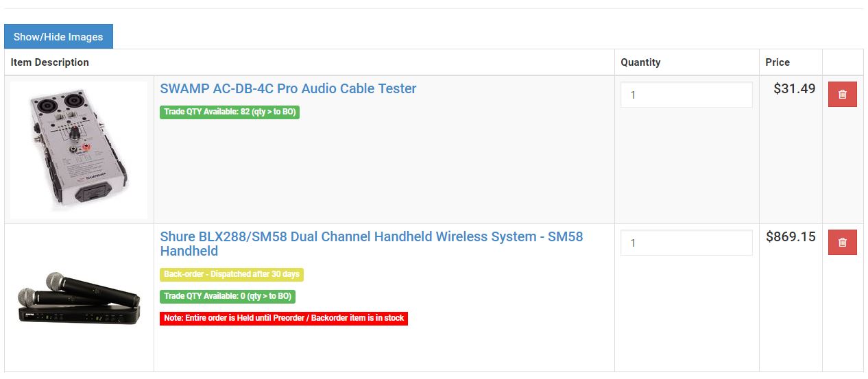
Task: Focus the quantity field for the SWAMP tester
Action: pos(686,95)
